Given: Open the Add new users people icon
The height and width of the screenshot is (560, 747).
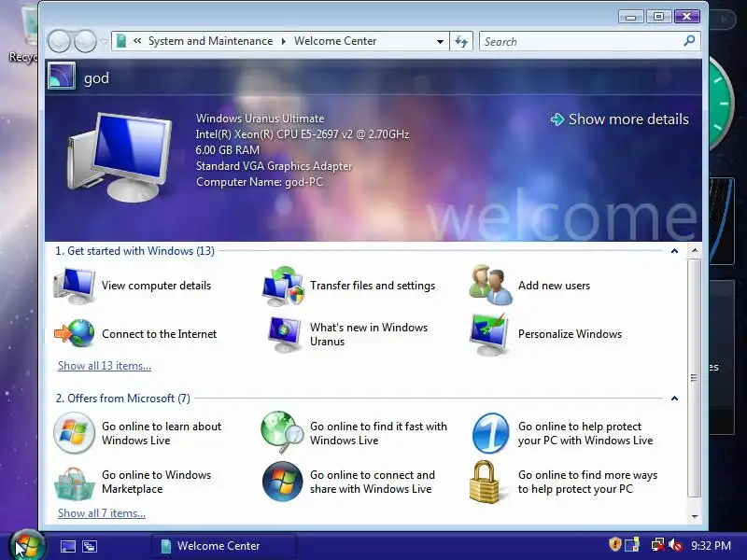Looking at the screenshot, I should pos(491,286).
